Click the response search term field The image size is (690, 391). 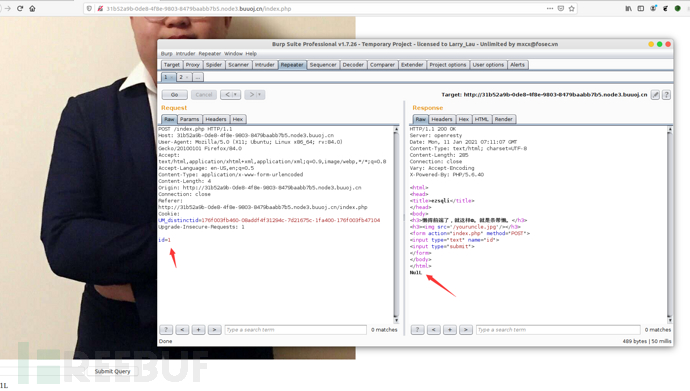[x=558, y=329]
